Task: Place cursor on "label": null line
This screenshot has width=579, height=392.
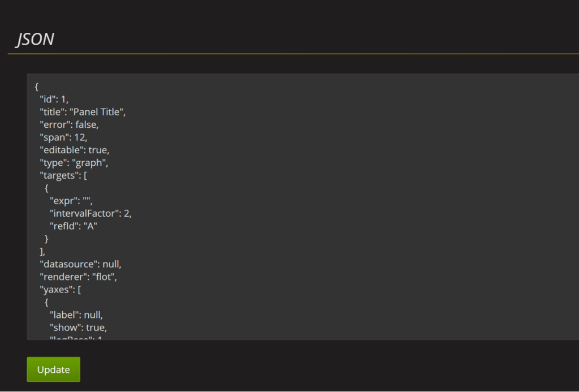Action: [x=76, y=315]
